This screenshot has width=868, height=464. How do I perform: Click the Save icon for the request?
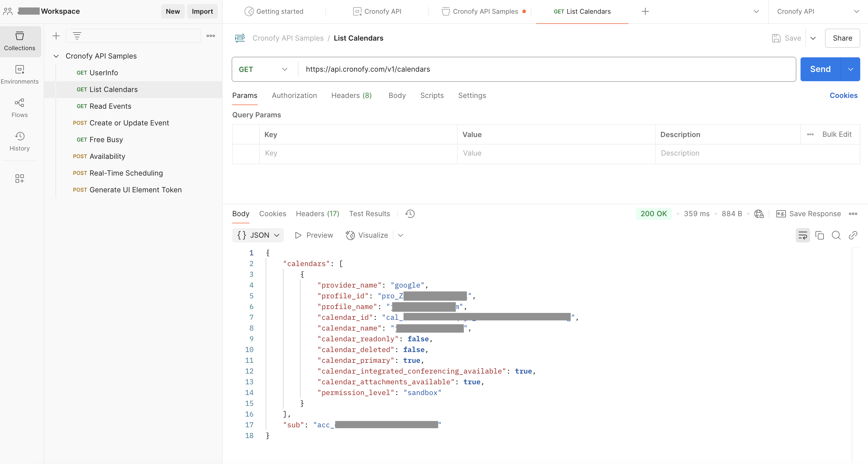(x=776, y=38)
